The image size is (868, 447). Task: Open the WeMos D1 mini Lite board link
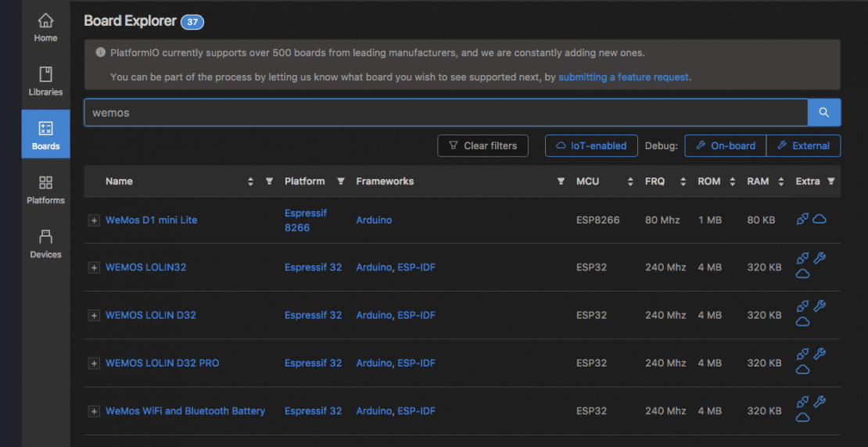point(151,220)
